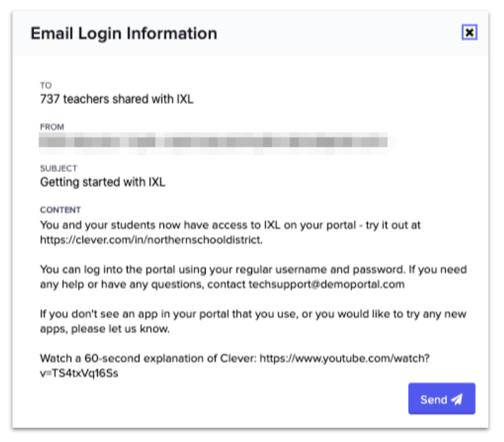This screenshot has height=442, width=504.
Task: Click the FROM field label
Action: (x=52, y=127)
